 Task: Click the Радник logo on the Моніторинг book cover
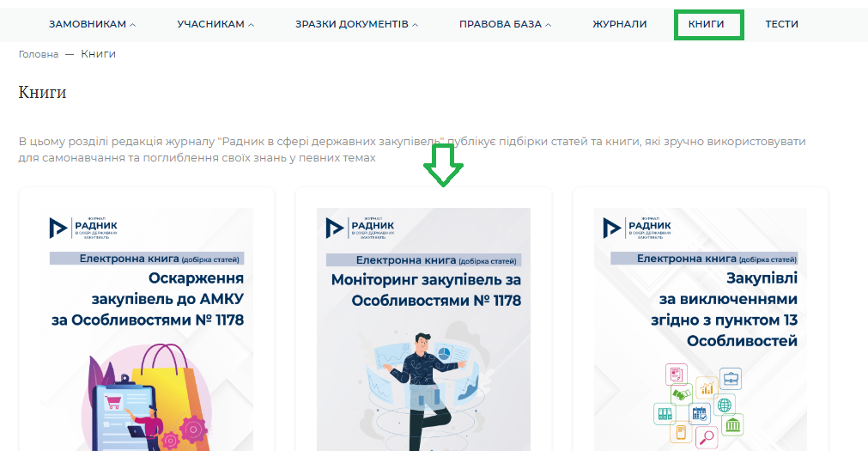click(x=360, y=228)
